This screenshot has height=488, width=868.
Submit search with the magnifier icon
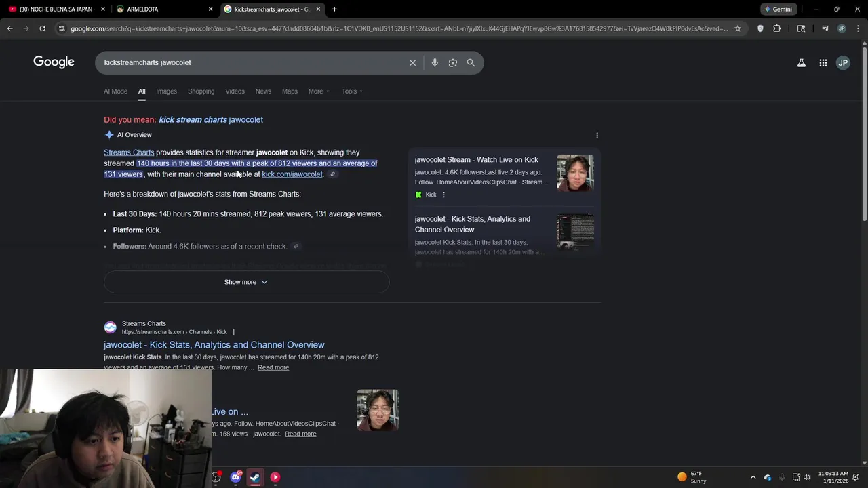[471, 62]
